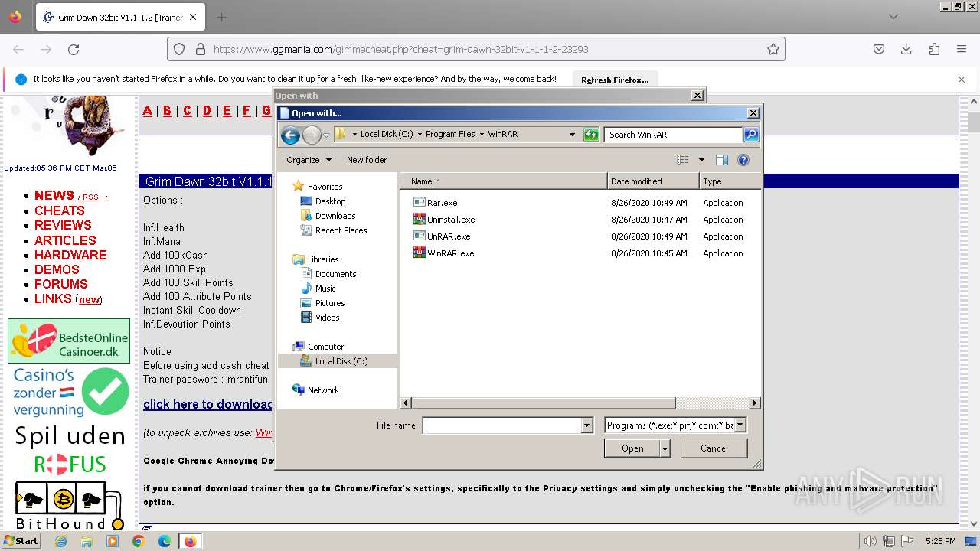Click the forward arrow in Open with dialog
The width and height of the screenshot is (980, 551).
click(312, 135)
